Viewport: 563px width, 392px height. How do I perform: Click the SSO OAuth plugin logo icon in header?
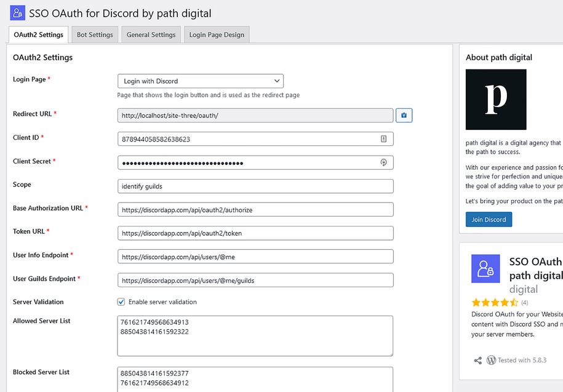click(17, 13)
